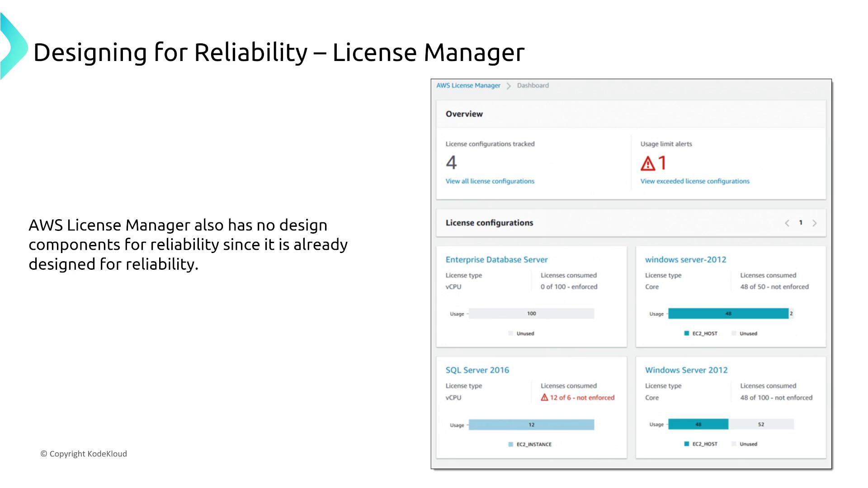
Task: Click the '0 of 100 - enforced' text
Action: (x=569, y=287)
